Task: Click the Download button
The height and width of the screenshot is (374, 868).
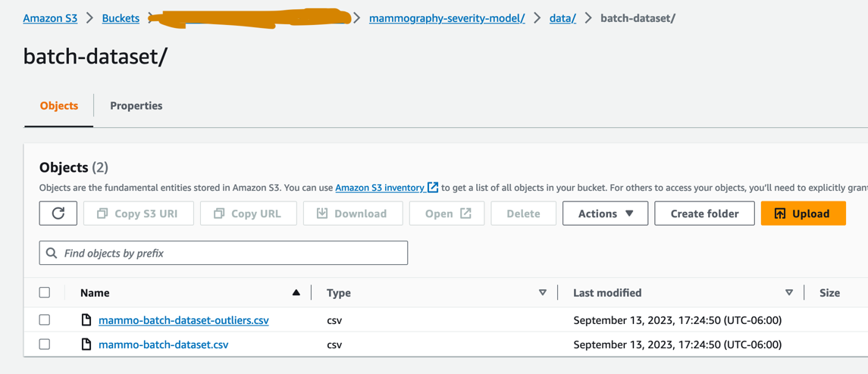Action: (x=353, y=213)
